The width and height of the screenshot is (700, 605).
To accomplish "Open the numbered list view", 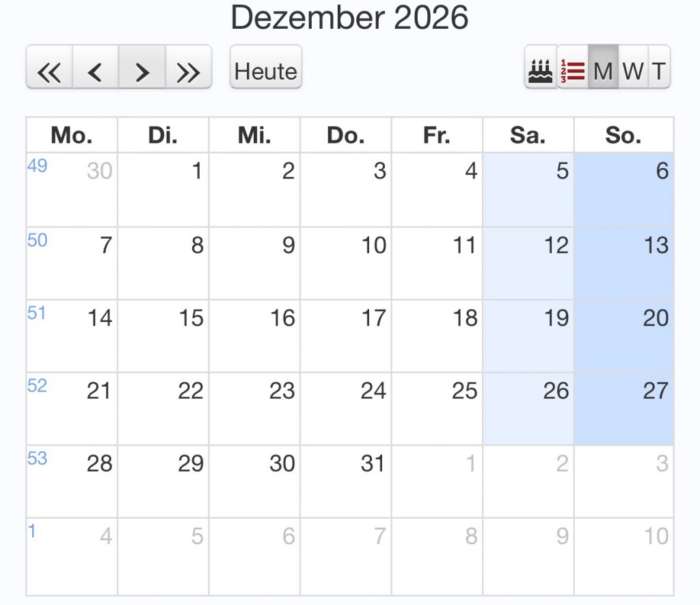I will click(x=572, y=69).
